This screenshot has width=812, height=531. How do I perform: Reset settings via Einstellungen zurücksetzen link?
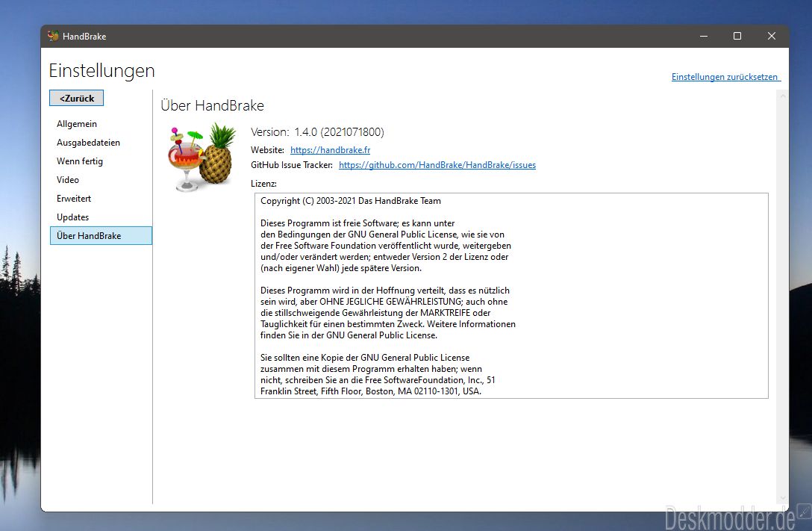[725, 77]
